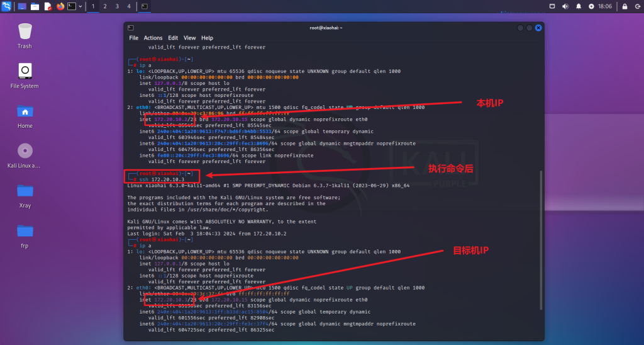Click the terminal's vertical scrollbar
Viewport: 644px width, 345px height.
541,240
